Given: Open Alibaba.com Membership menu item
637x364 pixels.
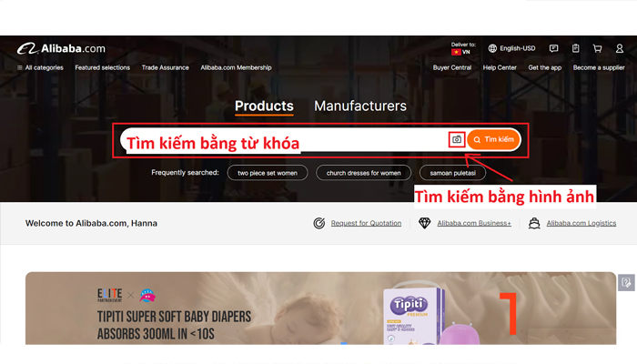Looking at the screenshot, I should [236, 68].
